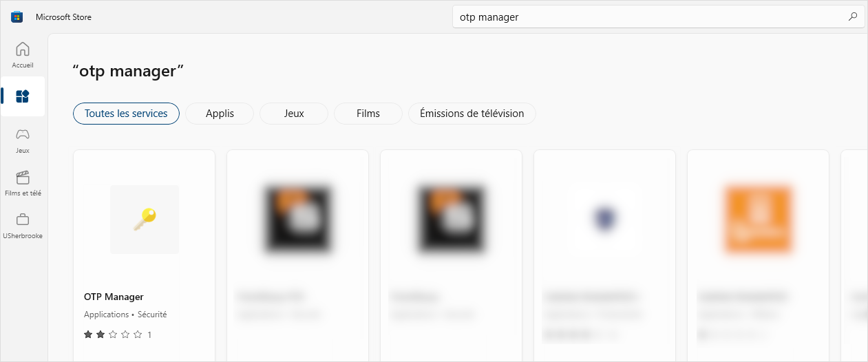This screenshot has height=362, width=868.
Task: Click the Microsoft Store logo icon
Action: [x=17, y=17]
